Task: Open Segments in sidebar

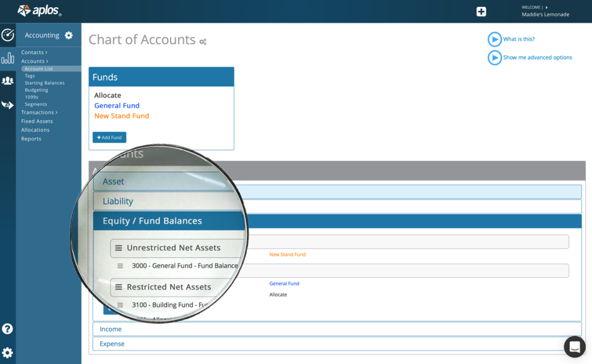Action: (x=36, y=104)
